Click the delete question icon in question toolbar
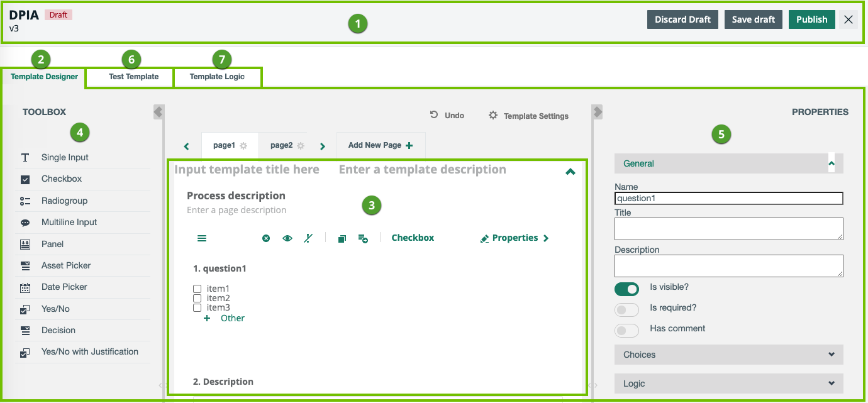The image size is (868, 403). 266,238
